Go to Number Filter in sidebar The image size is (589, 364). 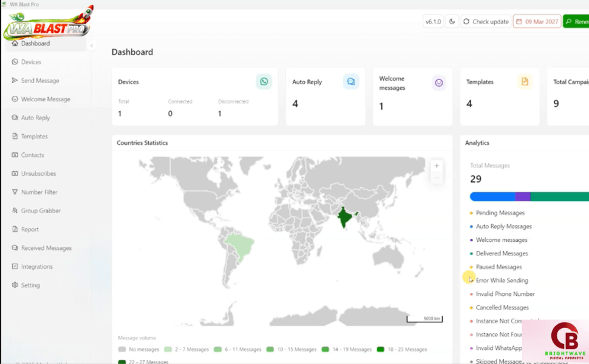(39, 192)
